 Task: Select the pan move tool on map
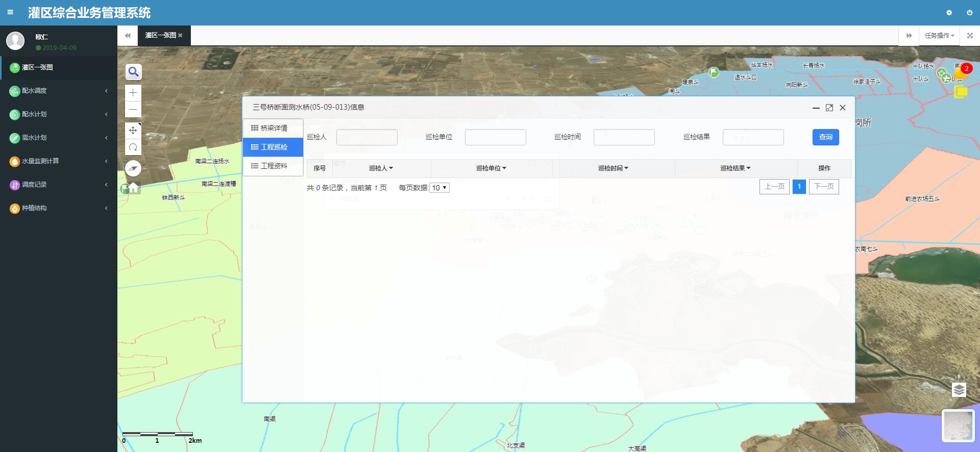[133, 130]
